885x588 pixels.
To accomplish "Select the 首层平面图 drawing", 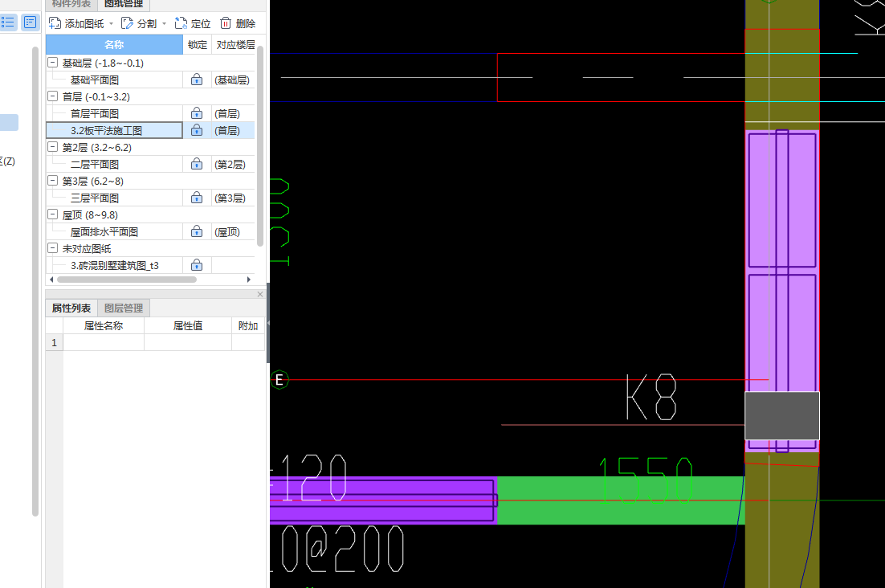I will [94, 114].
